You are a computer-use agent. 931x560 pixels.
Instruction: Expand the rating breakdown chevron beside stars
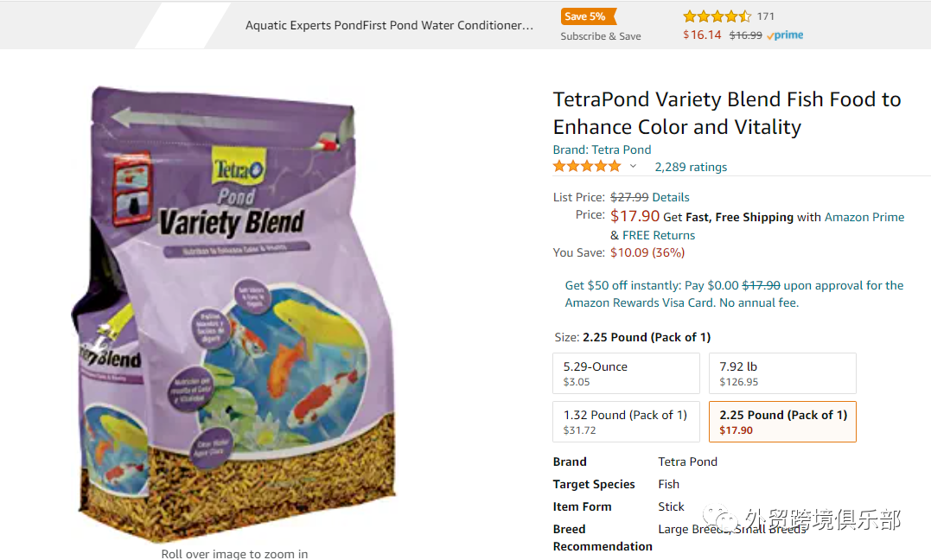(x=633, y=166)
